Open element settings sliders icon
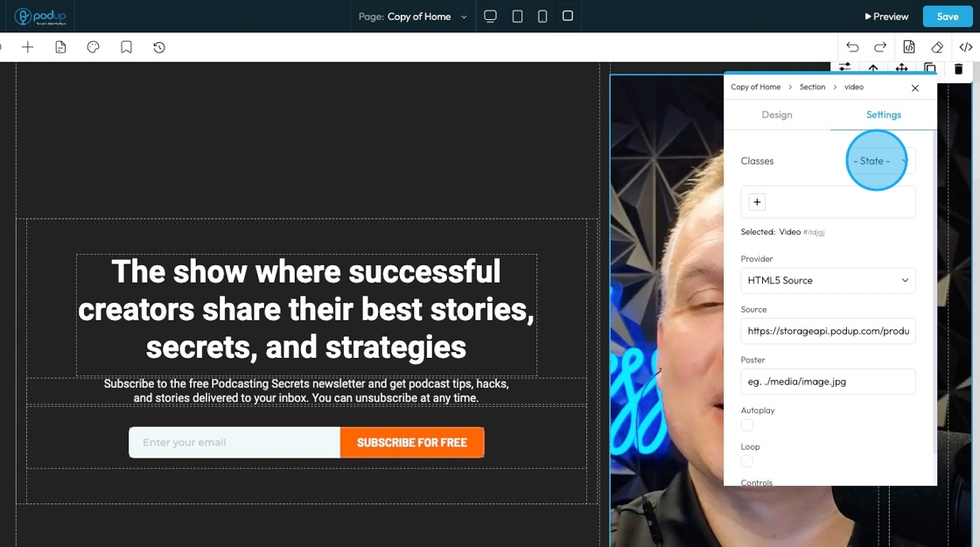 [845, 67]
